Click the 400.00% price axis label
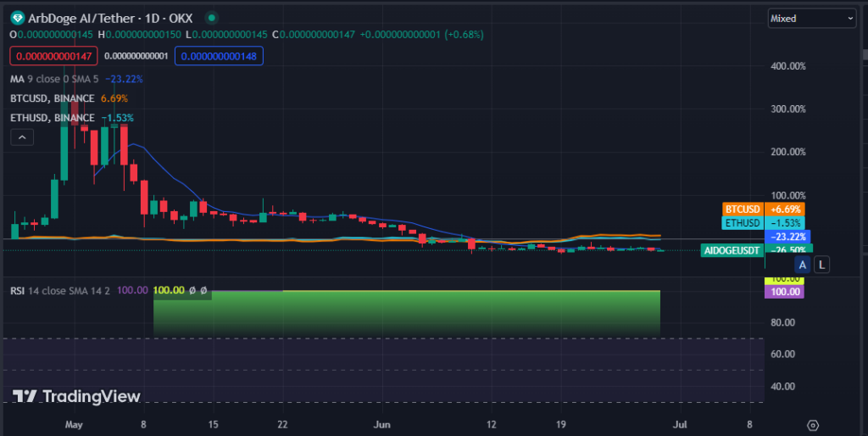This screenshot has width=868, height=436. pyautogui.click(x=788, y=66)
